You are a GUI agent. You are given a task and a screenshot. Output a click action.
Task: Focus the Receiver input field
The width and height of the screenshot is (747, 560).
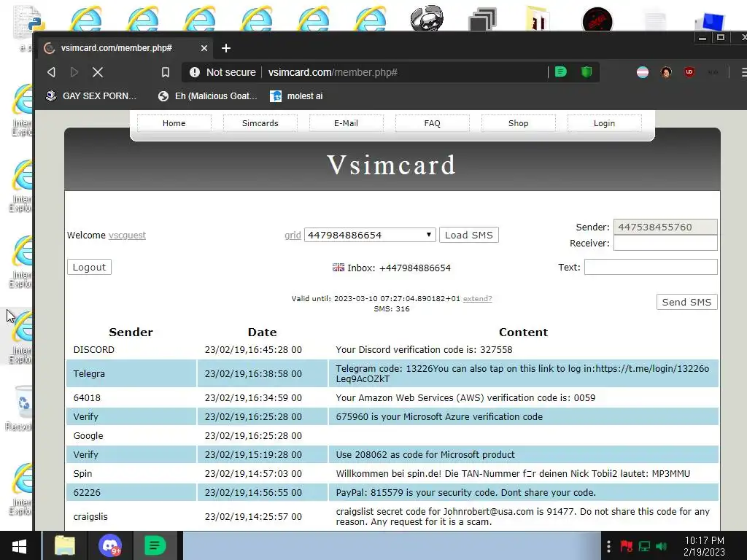click(665, 243)
